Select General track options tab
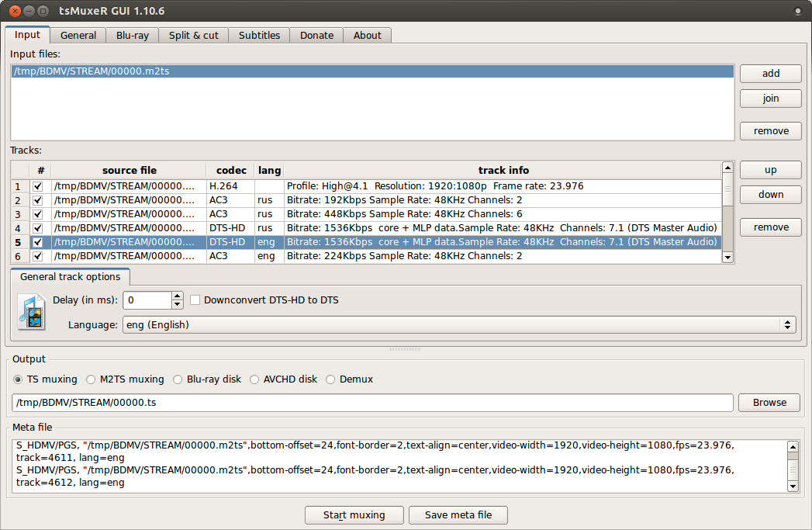Screen dimensions: 812x530 pos(71,277)
